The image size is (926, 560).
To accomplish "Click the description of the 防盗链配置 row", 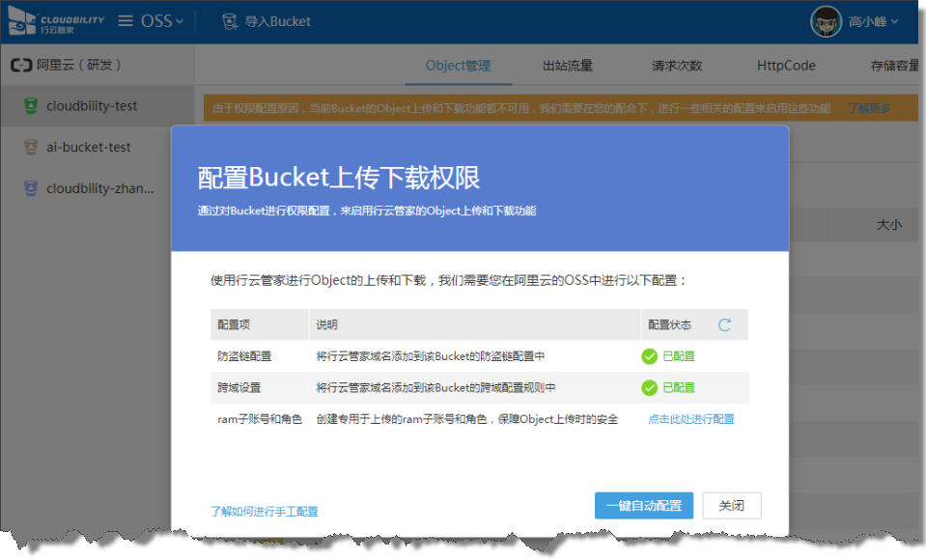I will click(x=431, y=356).
